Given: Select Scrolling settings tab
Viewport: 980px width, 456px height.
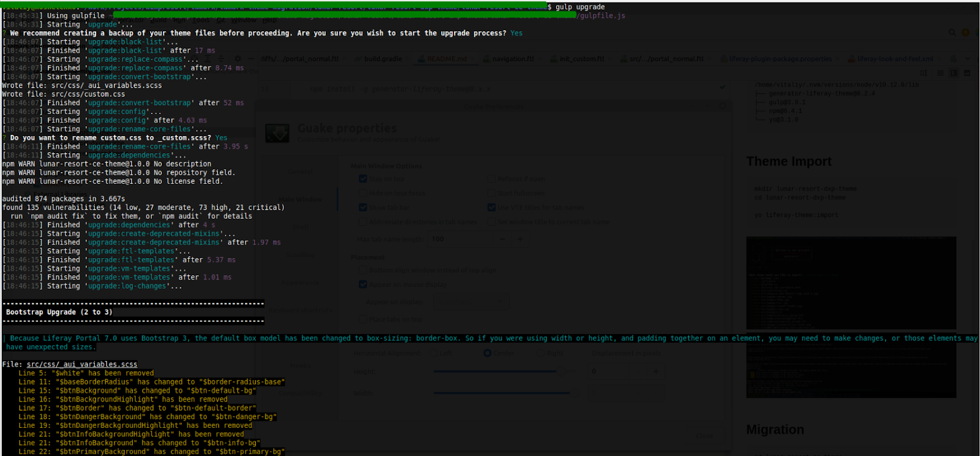Looking at the screenshot, I should tap(300, 254).
